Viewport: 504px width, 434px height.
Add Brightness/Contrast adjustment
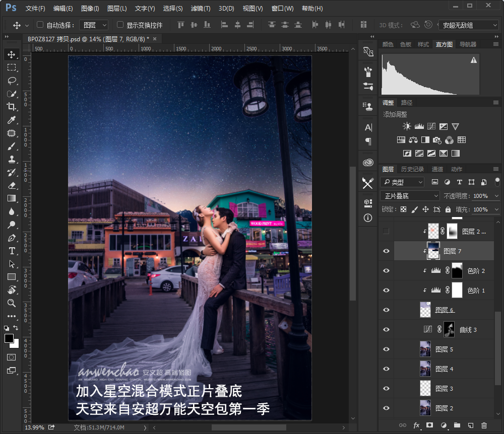point(407,126)
